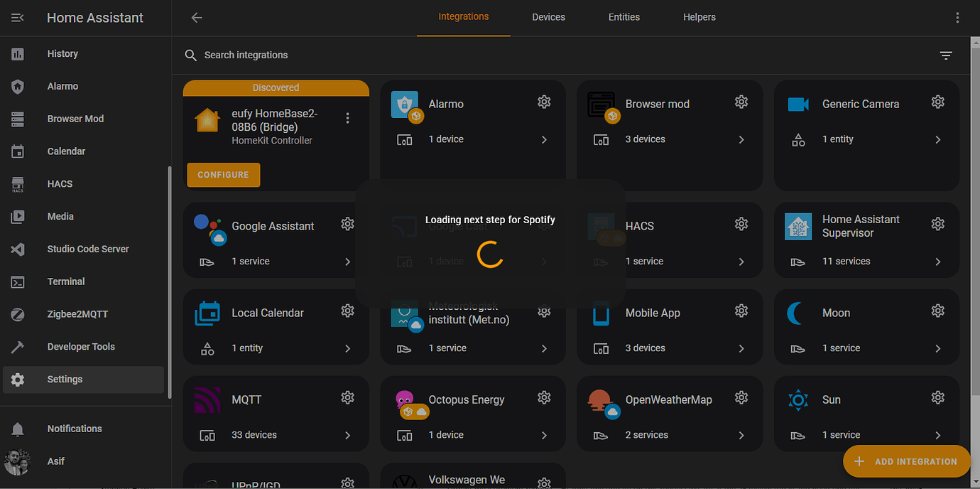Open eufy HomeBase2 three-dot menu

click(x=347, y=118)
